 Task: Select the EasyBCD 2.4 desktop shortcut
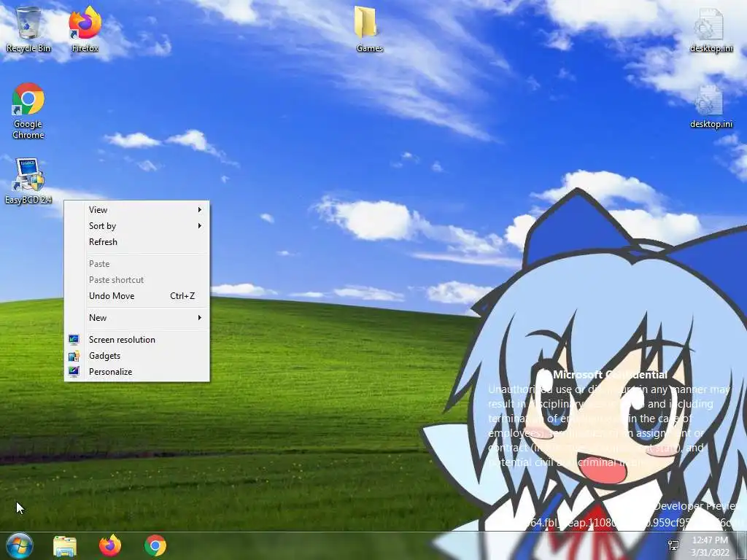[28, 182]
